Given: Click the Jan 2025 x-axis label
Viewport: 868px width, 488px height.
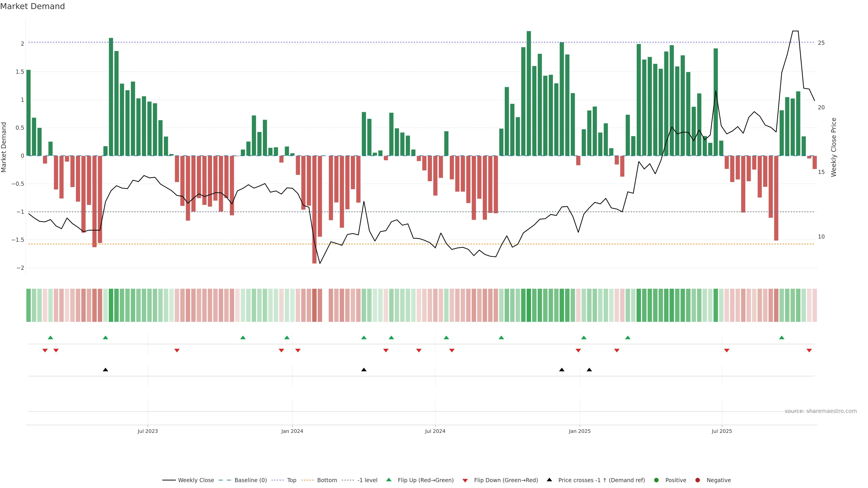Looking at the screenshot, I should (580, 431).
